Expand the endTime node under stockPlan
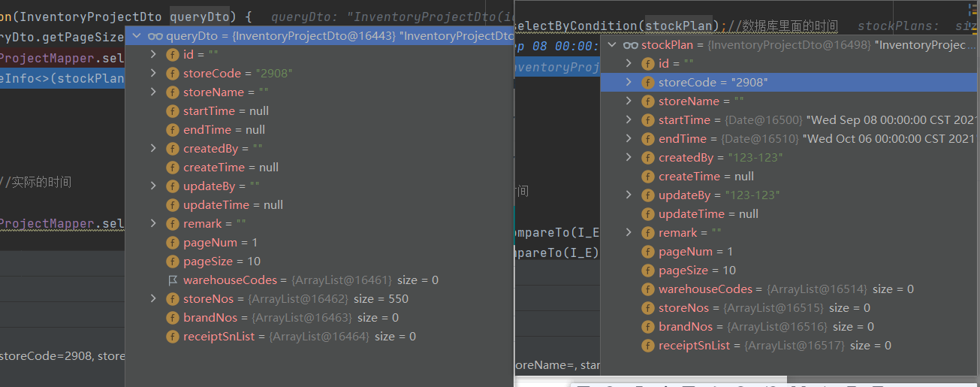The width and height of the screenshot is (980, 387). pos(629,139)
